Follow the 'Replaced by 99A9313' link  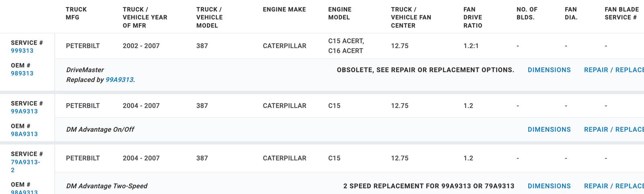(119, 80)
